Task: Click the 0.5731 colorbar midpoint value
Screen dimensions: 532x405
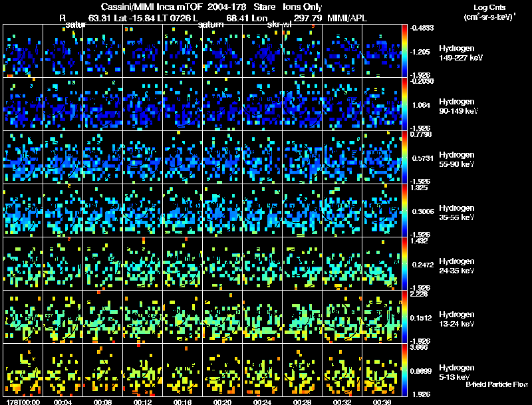Action: [422, 158]
